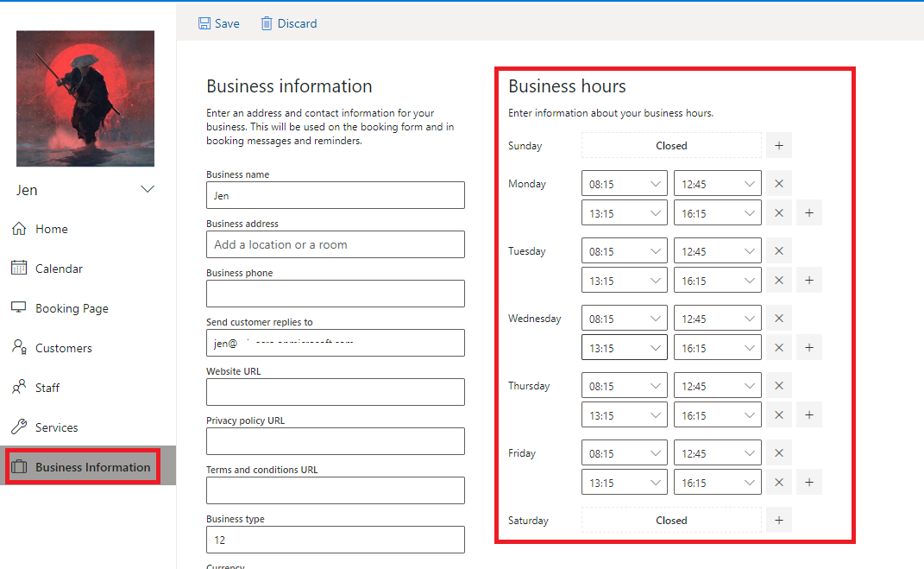Add business hours for Saturday
Viewport: 924px width, 569px height.
(779, 520)
